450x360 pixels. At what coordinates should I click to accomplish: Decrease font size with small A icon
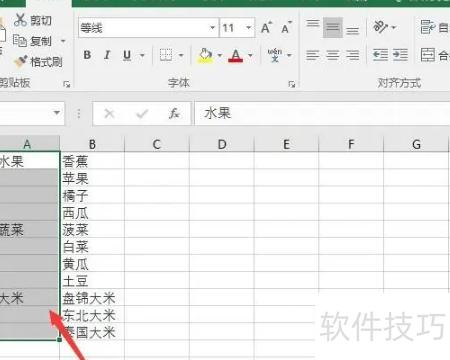point(286,27)
